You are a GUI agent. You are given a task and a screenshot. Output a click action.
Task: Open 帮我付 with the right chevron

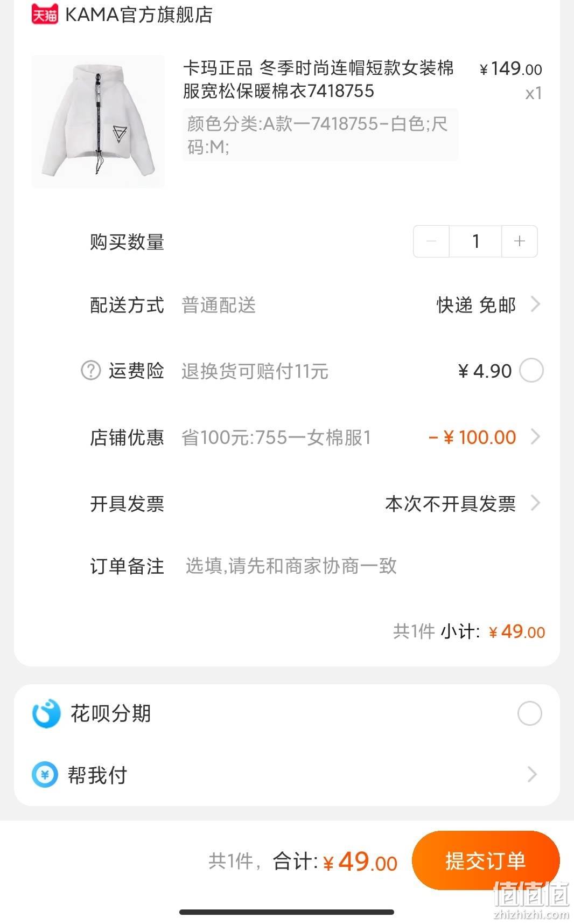[x=532, y=774]
